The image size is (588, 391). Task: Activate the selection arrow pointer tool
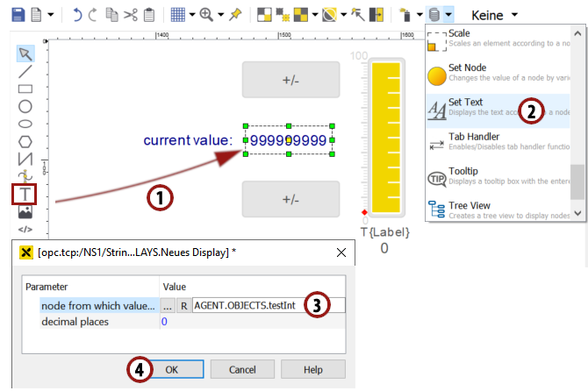[25, 53]
